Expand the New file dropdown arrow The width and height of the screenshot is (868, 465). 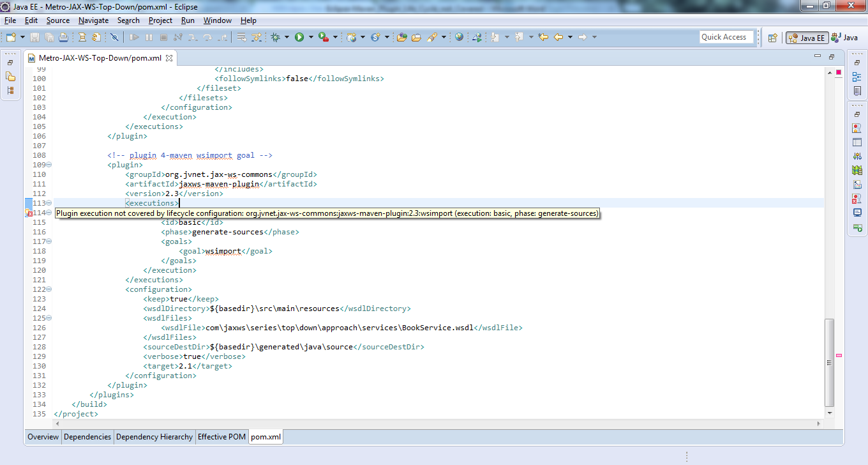(x=22, y=38)
